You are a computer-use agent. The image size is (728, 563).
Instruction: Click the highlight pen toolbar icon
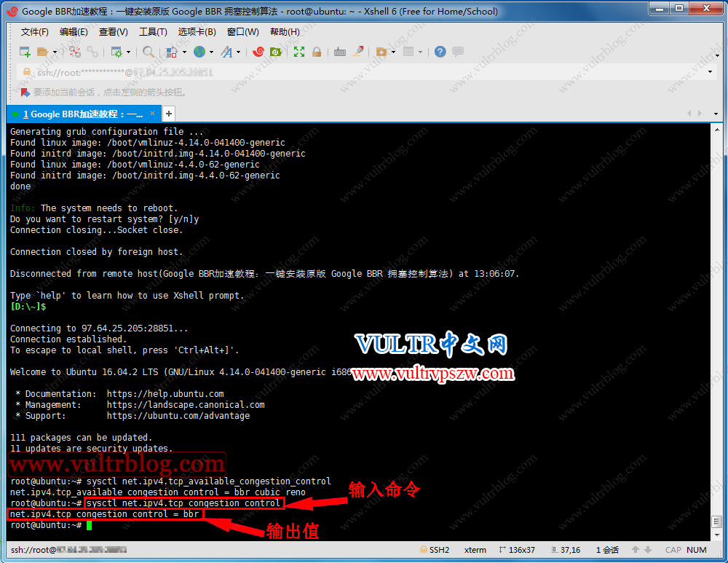click(x=357, y=52)
